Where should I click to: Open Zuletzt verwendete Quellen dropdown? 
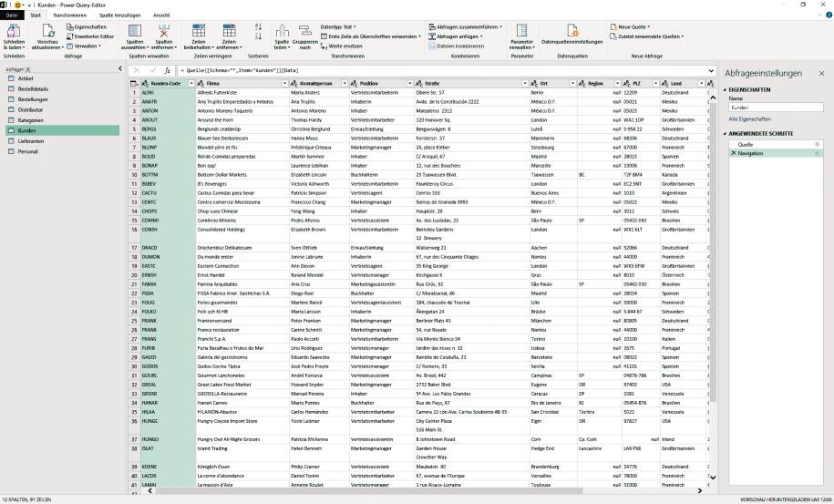[647, 36]
